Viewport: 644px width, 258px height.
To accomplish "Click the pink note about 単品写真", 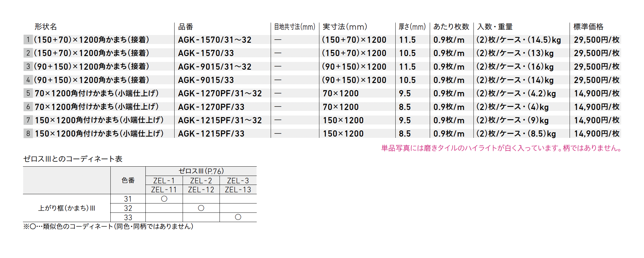I will pos(501,148).
